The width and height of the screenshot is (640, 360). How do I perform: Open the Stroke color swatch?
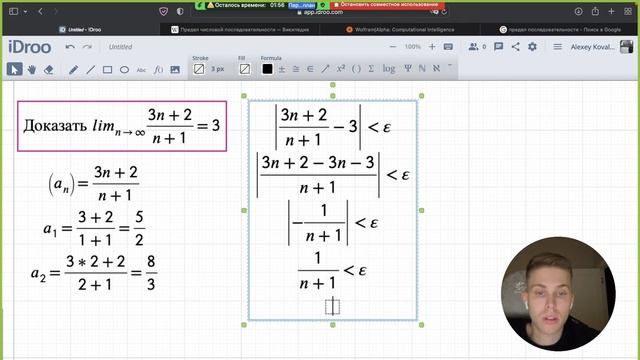point(199,69)
